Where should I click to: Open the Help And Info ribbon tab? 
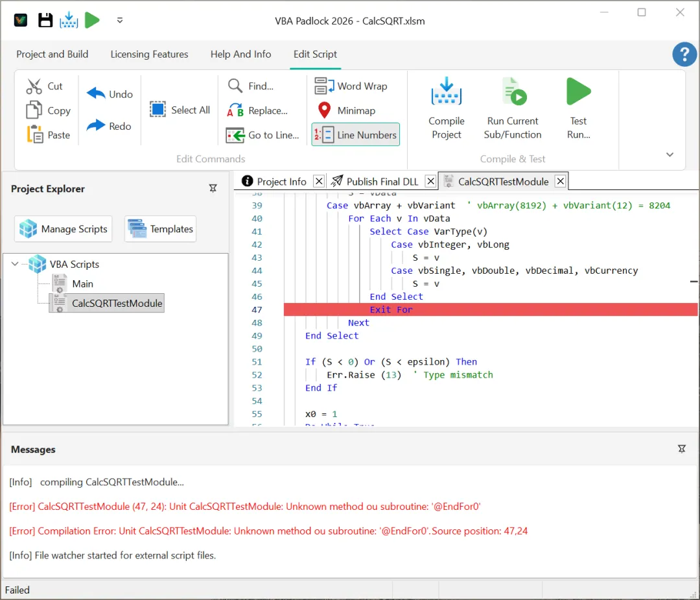point(240,54)
